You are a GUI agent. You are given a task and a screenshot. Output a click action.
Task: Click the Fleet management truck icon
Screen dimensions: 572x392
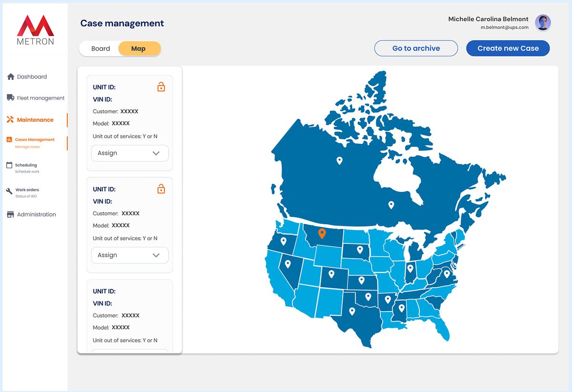tap(10, 98)
